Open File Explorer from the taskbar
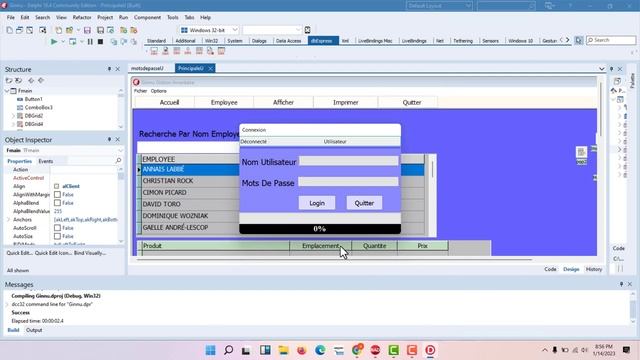The width and height of the screenshot is (640, 360). pyautogui.click(x=283, y=350)
